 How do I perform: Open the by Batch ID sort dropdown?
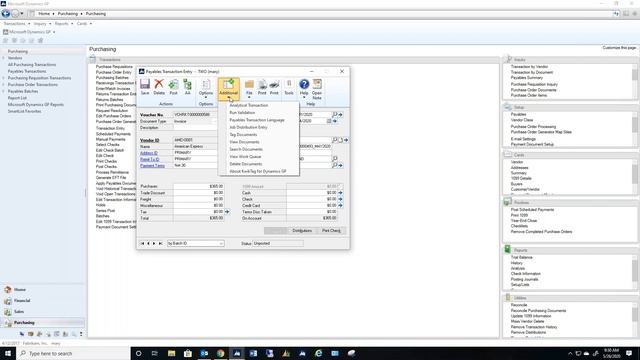tap(196, 243)
